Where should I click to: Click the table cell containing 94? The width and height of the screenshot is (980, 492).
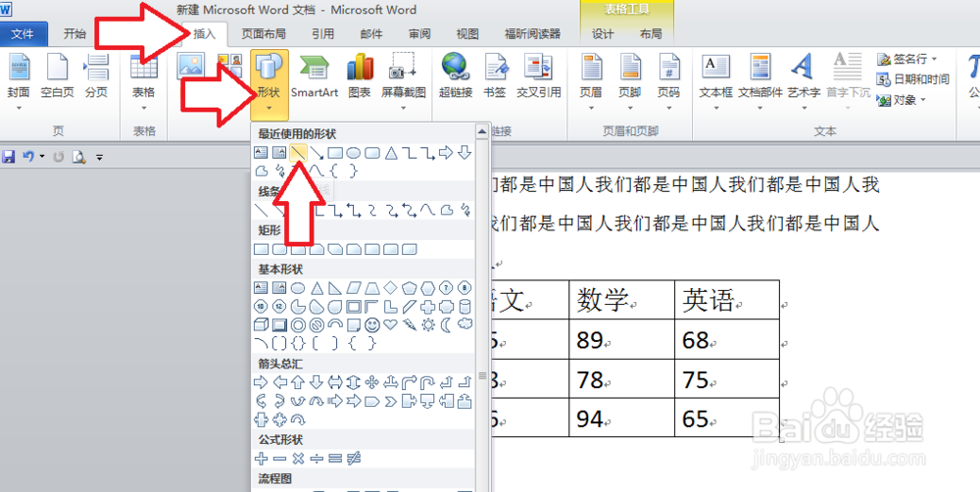pyautogui.click(x=621, y=418)
